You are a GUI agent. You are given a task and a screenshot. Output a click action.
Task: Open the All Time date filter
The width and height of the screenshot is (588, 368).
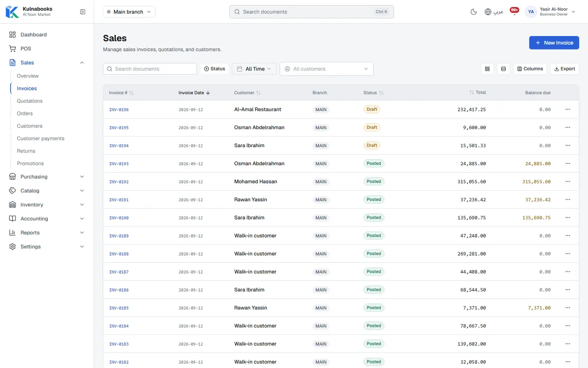coord(254,69)
